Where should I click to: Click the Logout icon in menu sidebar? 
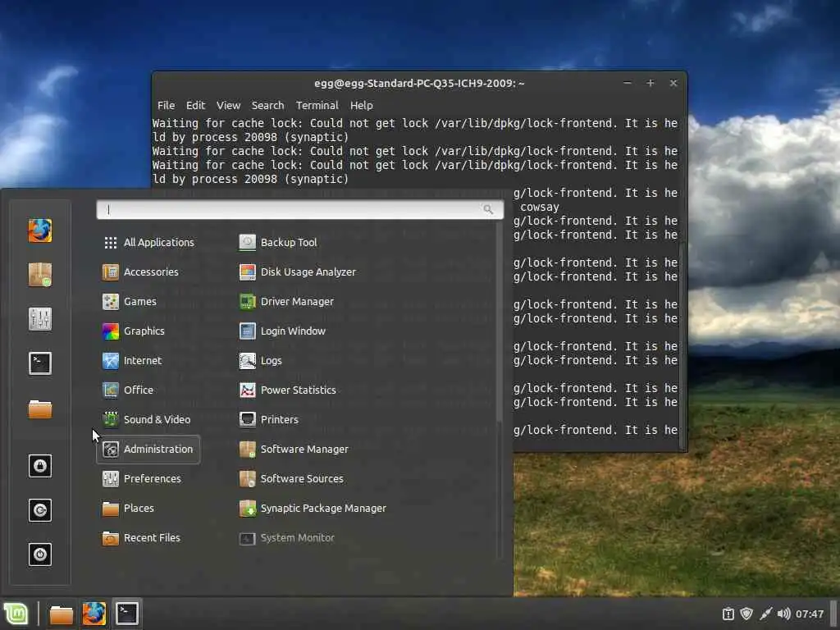pyautogui.click(x=40, y=510)
